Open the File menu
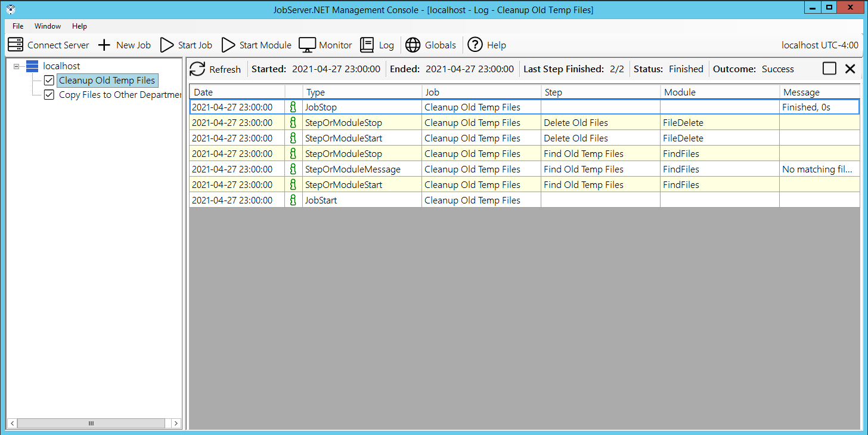Viewport: 868px width, 435px height. coord(18,26)
